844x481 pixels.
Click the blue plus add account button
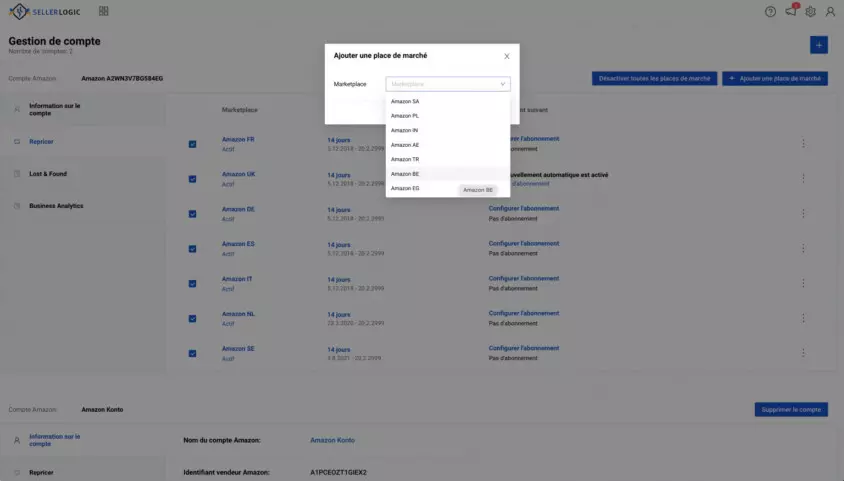tap(819, 45)
